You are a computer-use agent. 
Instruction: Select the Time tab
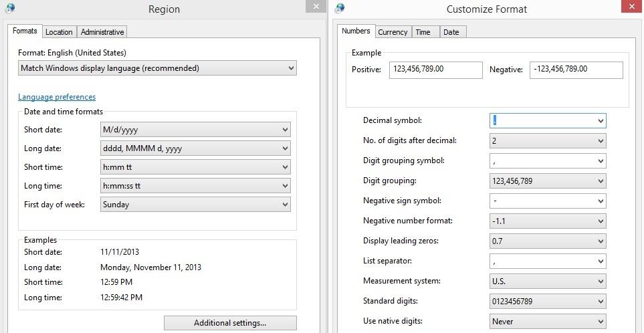(x=423, y=32)
